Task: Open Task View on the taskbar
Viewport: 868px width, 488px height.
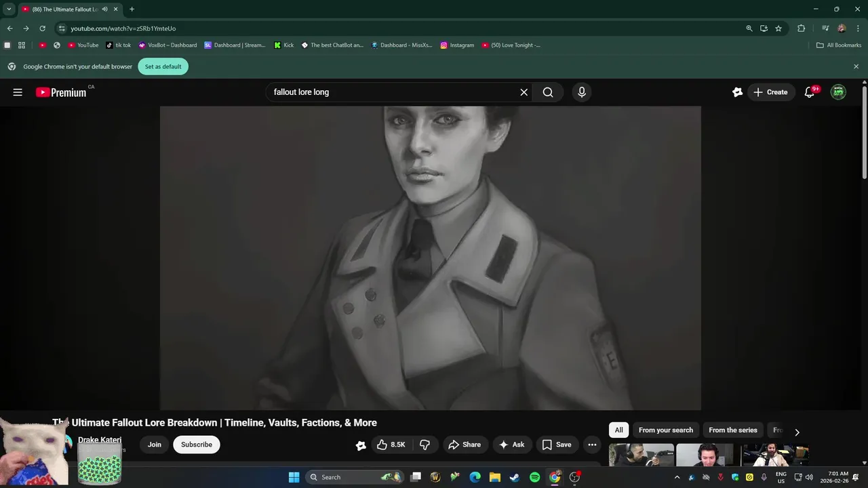Action: point(416,477)
